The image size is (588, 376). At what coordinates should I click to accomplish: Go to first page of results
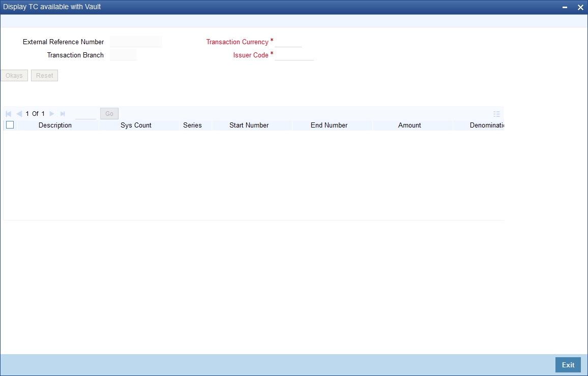click(x=9, y=113)
